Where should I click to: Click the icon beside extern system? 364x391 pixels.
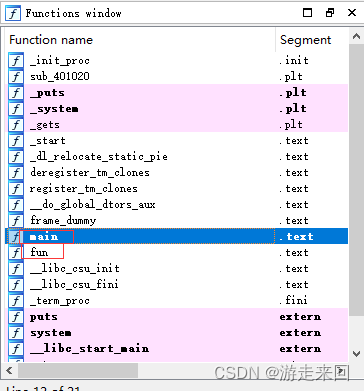pyautogui.click(x=16, y=333)
